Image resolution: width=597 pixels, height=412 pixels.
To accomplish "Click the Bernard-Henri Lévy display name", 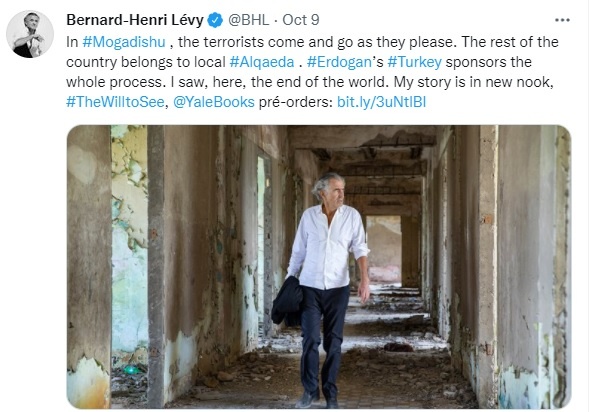I will (x=135, y=20).
